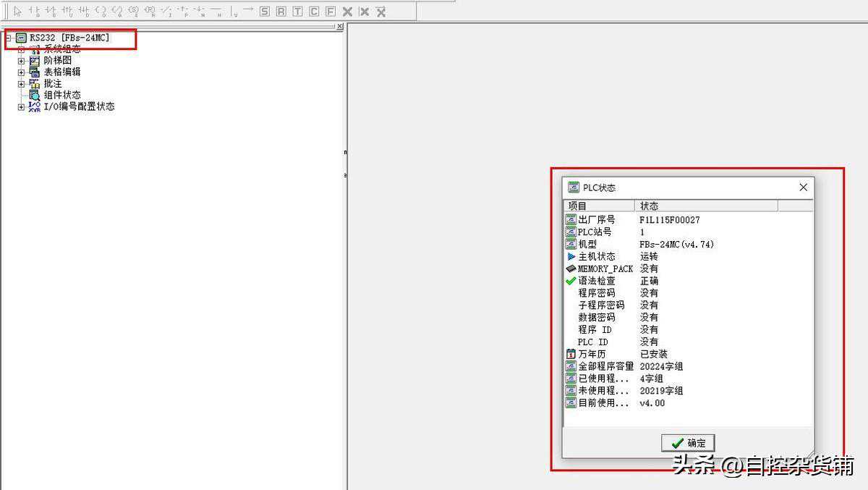Click the boxed S instruction toolbar icon
This screenshot has height=490, width=868.
pos(265,12)
